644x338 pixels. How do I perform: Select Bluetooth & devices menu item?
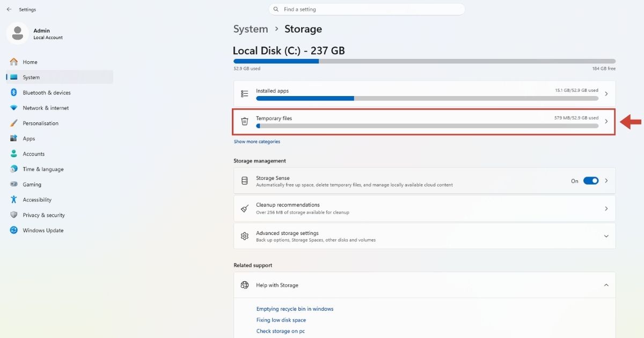60,92
